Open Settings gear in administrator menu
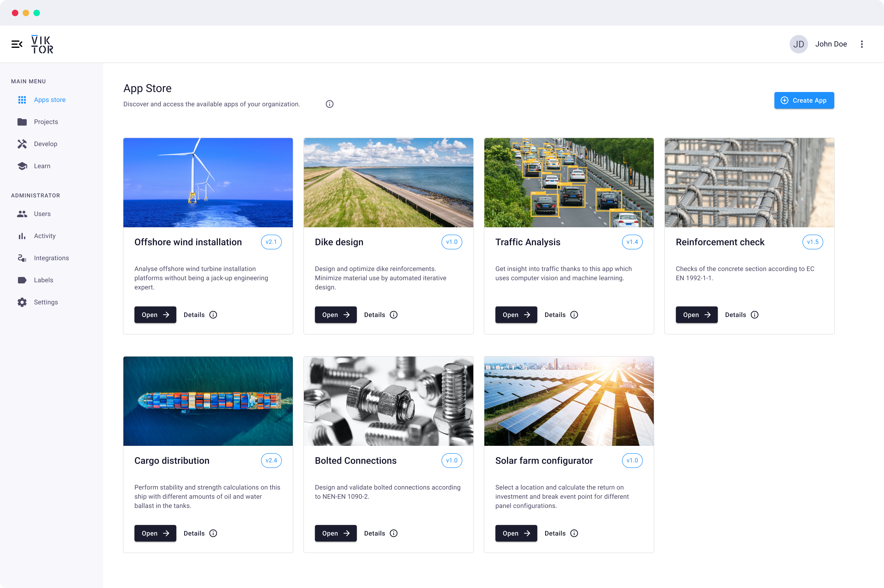884x588 pixels. point(22,302)
